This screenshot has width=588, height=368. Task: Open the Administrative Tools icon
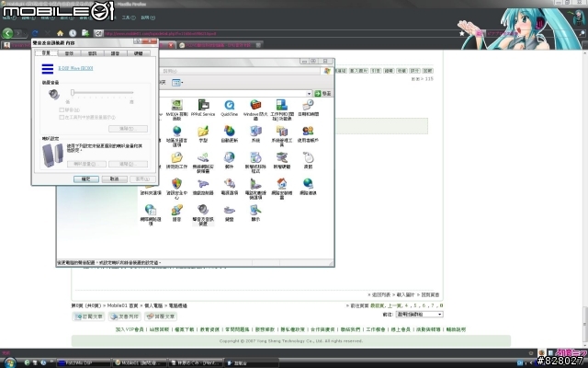282,135
